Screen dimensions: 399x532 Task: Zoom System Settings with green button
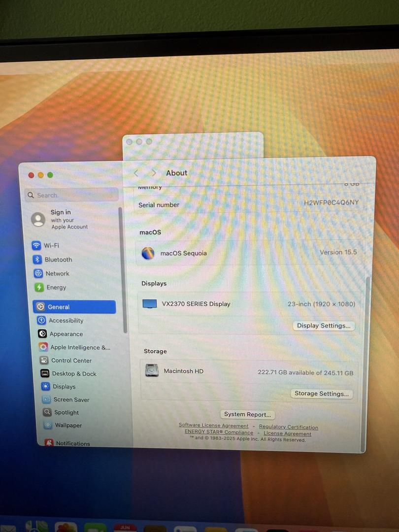(50, 175)
